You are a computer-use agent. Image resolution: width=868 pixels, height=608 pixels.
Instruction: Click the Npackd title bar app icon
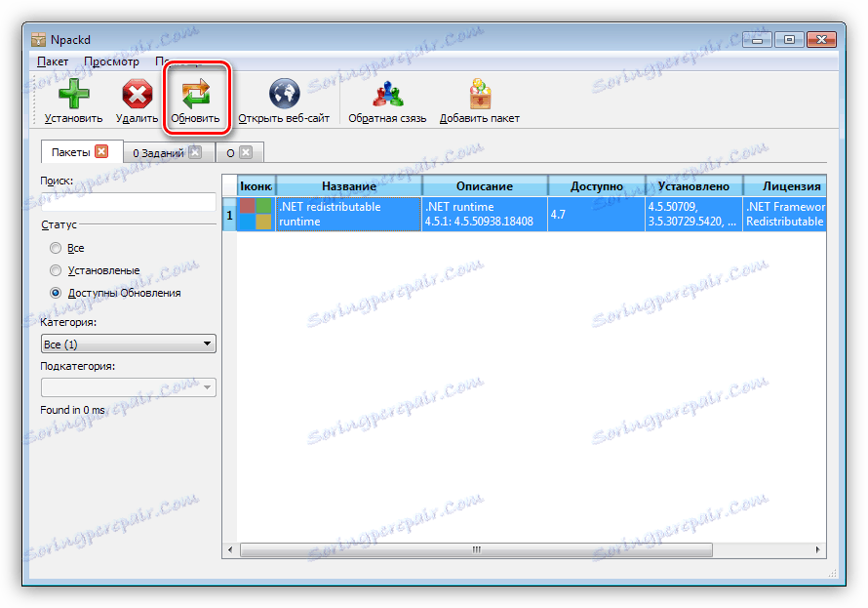pyautogui.click(x=38, y=40)
